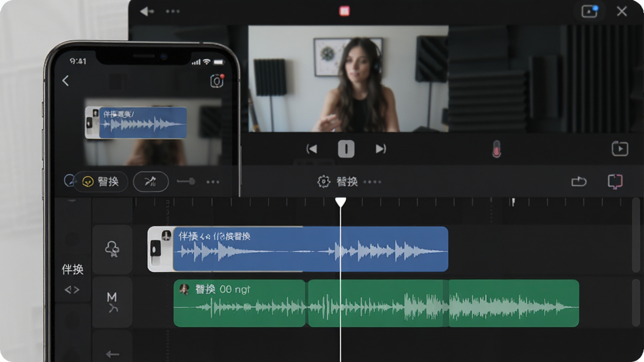Click the 替换 label in center toolbar
Viewport: 644px width, 362px height.
tap(347, 182)
